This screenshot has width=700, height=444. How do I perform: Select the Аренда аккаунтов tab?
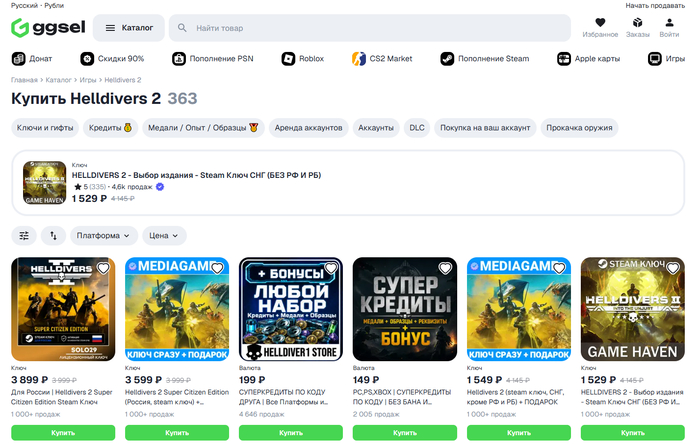coord(308,128)
